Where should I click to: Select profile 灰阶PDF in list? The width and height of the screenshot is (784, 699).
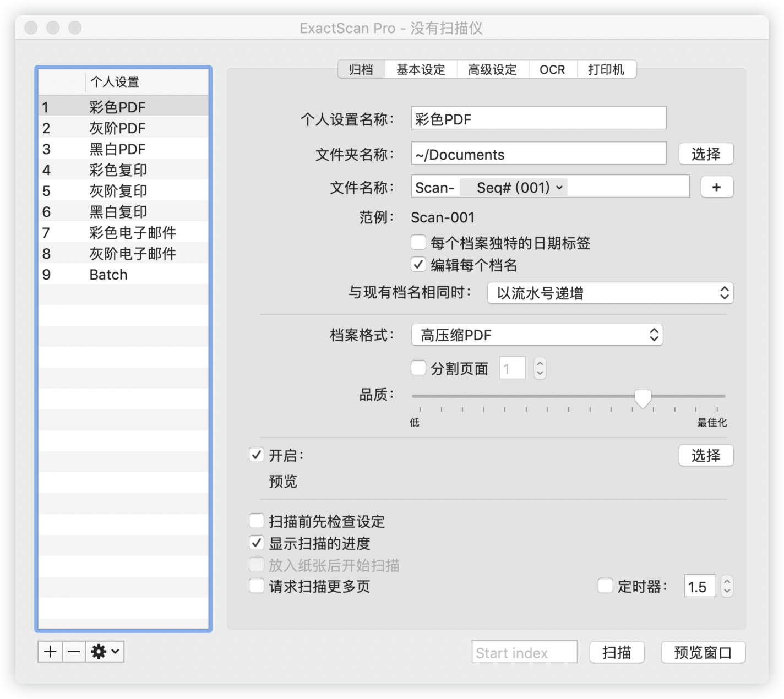pos(123,128)
